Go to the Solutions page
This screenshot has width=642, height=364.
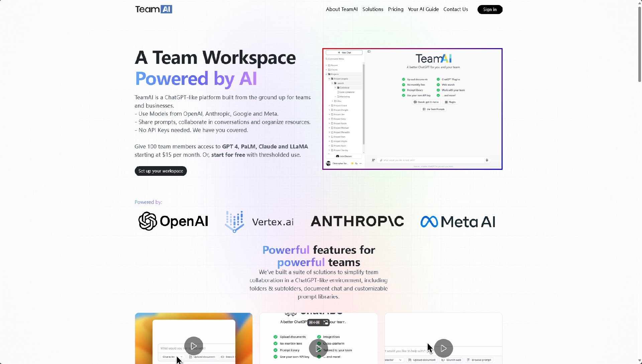(x=372, y=9)
